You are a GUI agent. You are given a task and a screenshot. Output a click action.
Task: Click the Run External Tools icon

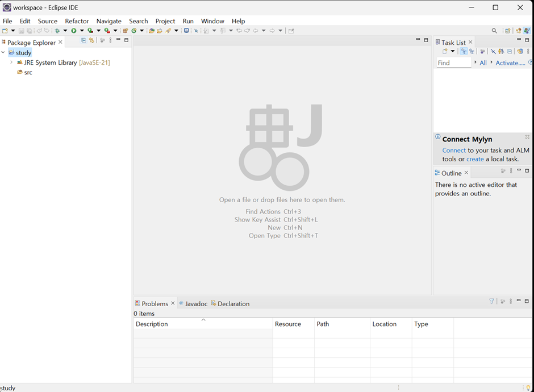pyautogui.click(x=107, y=31)
